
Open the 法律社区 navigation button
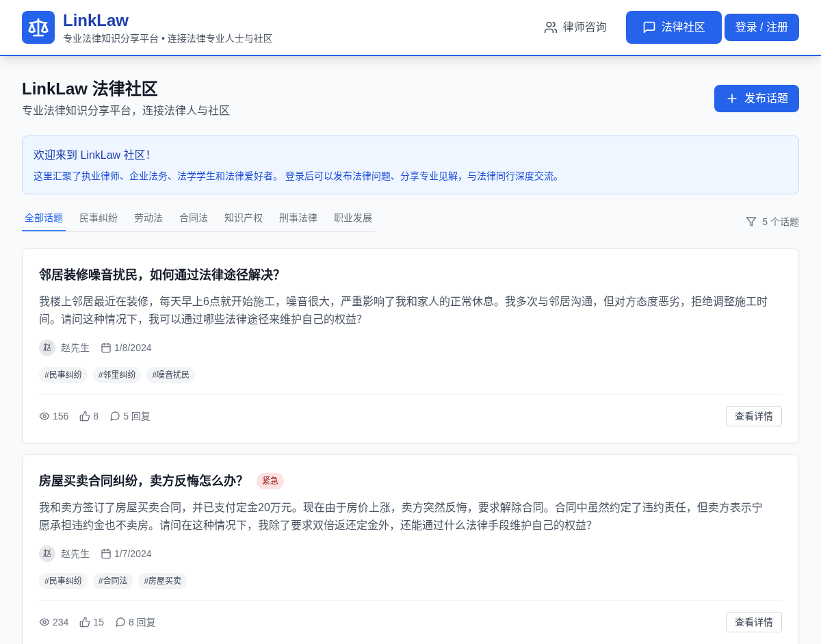[673, 27]
